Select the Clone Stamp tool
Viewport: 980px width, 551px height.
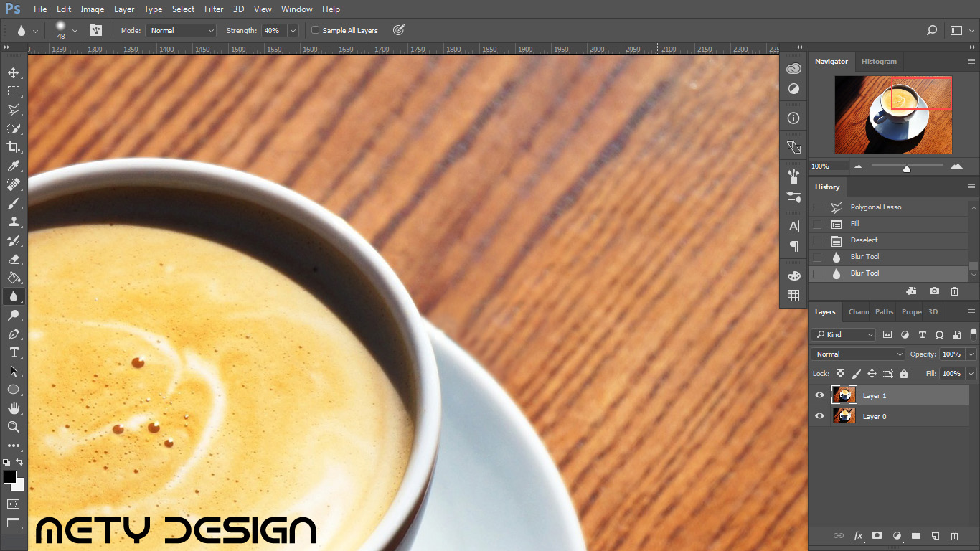click(x=13, y=222)
